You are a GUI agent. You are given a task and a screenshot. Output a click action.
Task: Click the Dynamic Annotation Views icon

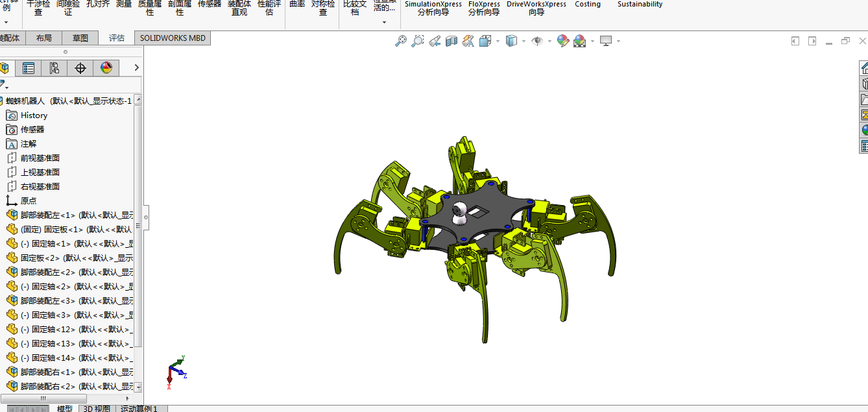pyautogui.click(x=468, y=41)
